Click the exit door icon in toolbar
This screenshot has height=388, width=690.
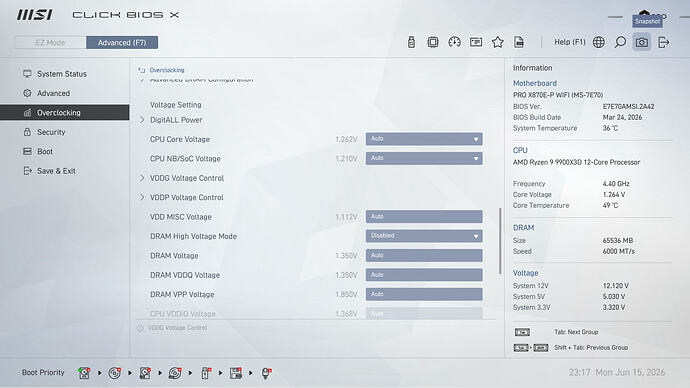663,42
